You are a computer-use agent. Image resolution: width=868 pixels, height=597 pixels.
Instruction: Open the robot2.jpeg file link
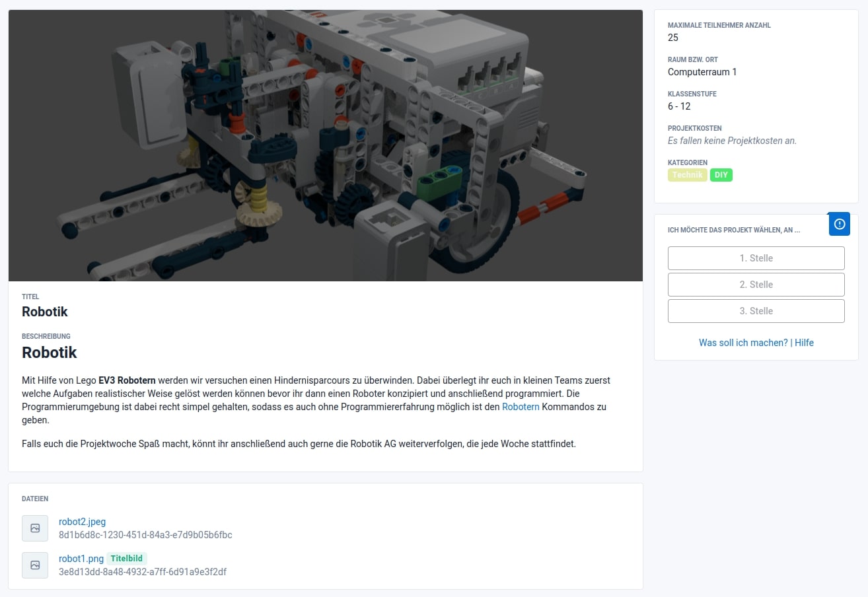coord(82,522)
